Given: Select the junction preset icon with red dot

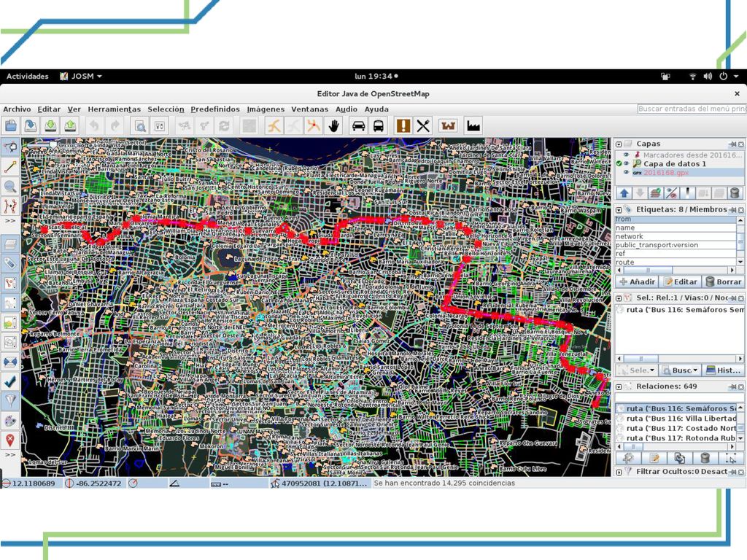Looking at the screenshot, I should (314, 126).
